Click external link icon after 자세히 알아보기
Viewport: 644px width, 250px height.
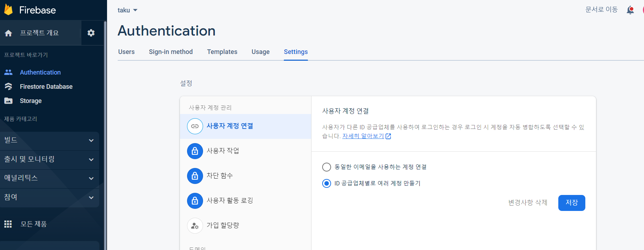coord(388,136)
